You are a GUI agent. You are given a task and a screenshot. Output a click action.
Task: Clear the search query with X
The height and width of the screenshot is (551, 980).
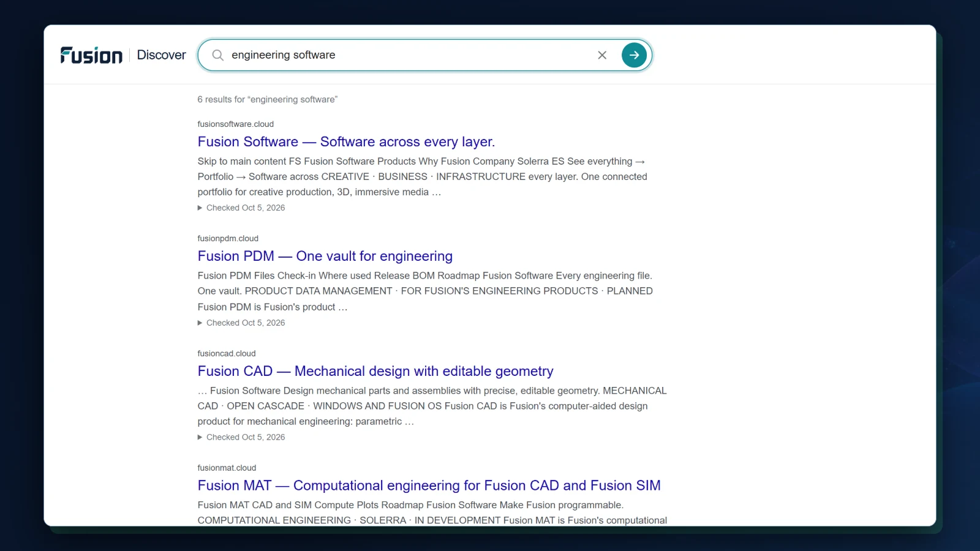[602, 55]
